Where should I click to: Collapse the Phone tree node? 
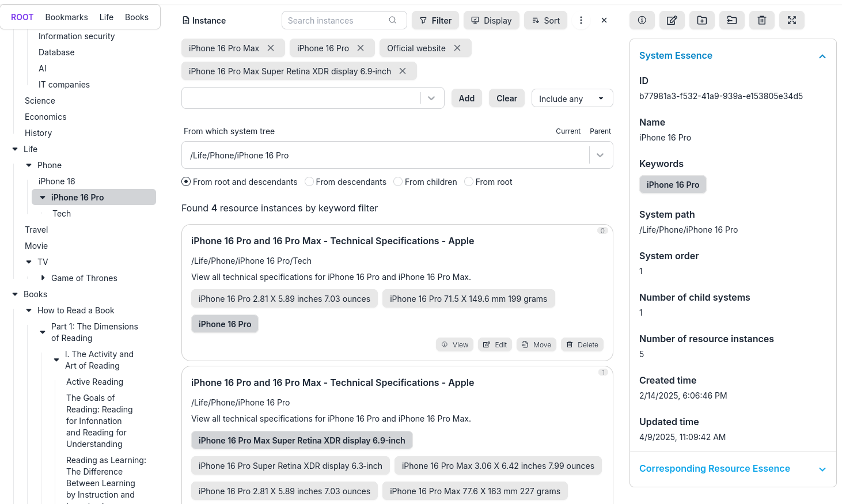[x=29, y=165]
